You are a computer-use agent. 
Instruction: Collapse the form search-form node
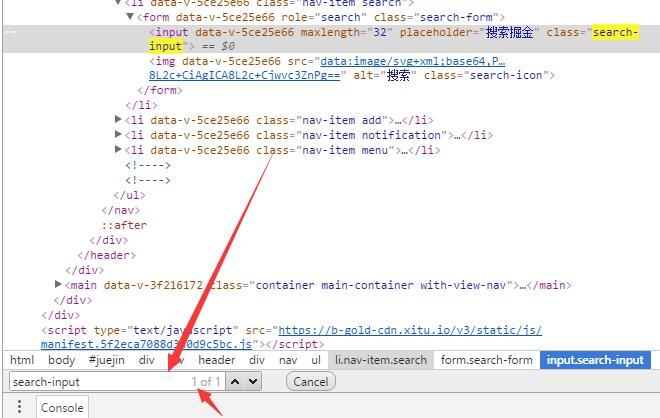(130, 17)
